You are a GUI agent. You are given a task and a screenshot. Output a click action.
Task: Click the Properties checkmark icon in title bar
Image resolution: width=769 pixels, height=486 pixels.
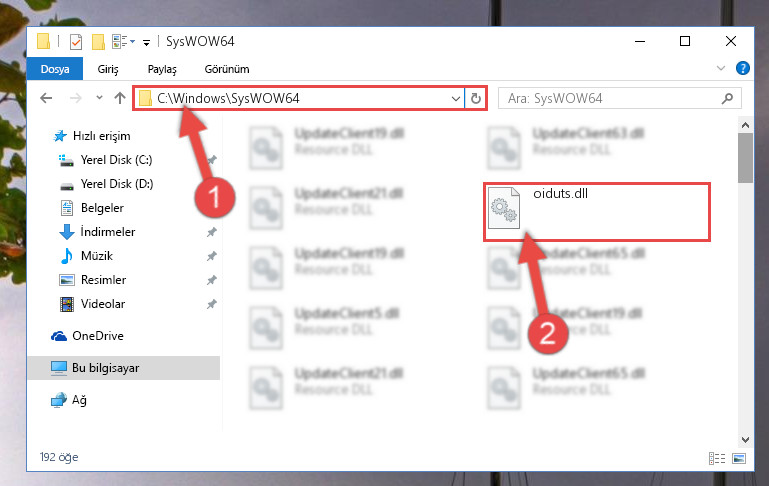tap(76, 42)
